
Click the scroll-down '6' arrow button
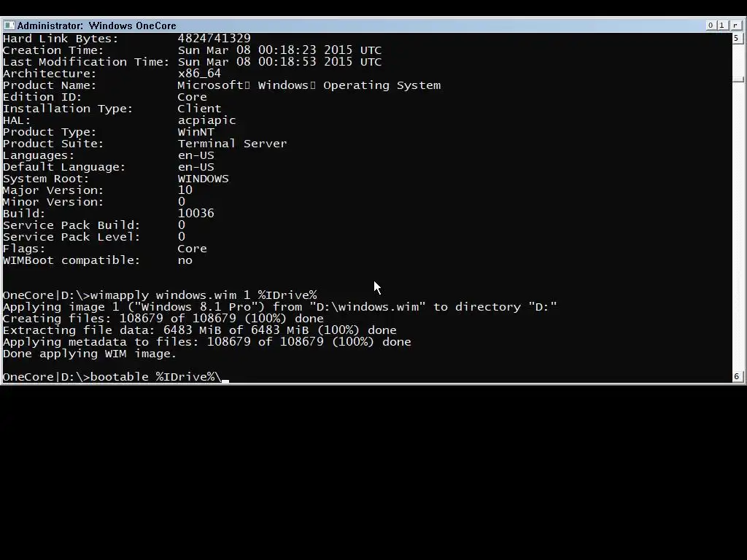[737, 376]
